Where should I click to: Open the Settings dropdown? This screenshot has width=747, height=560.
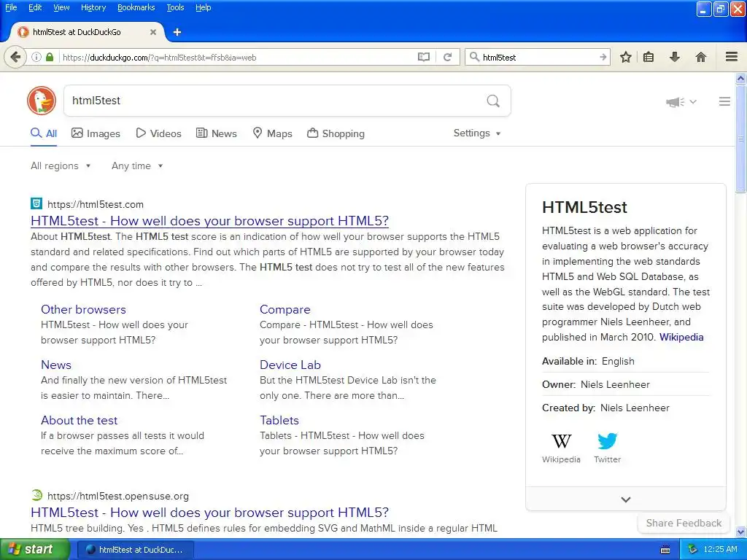pos(477,133)
